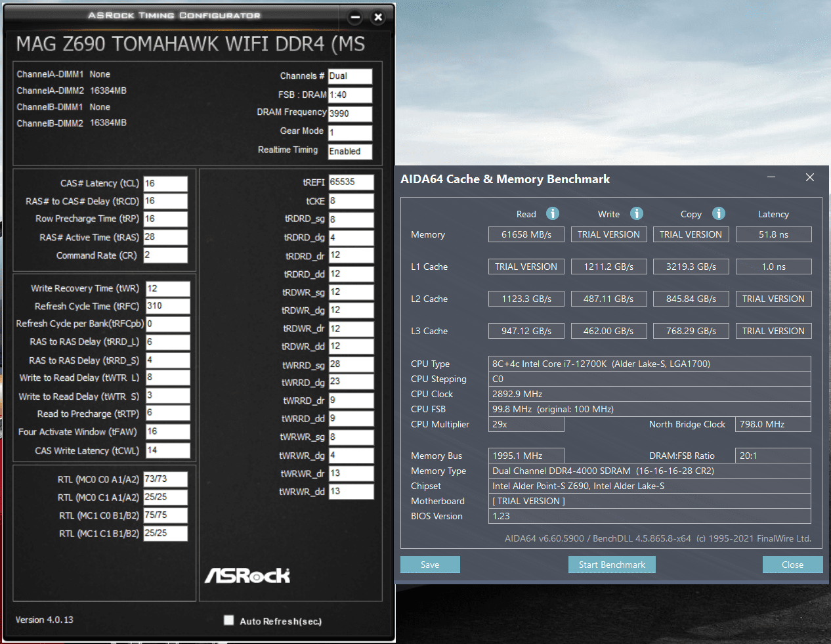Select the CAS Write Latency (tCWL) field
This screenshot has width=831, height=644.
click(x=168, y=450)
